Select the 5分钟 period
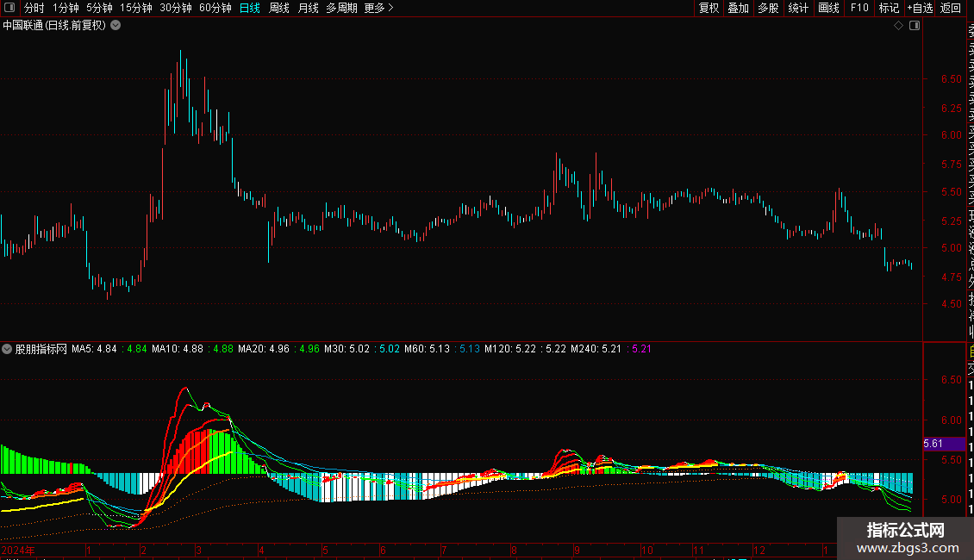The image size is (974, 560). pyautogui.click(x=99, y=8)
